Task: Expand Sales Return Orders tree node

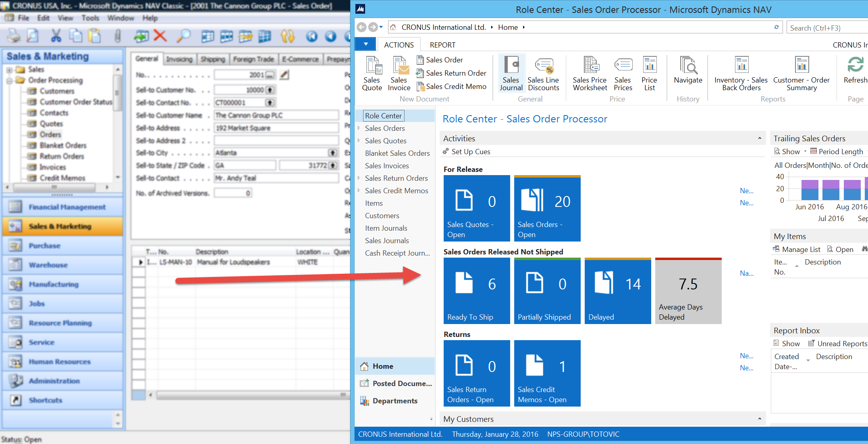Action: click(x=359, y=178)
